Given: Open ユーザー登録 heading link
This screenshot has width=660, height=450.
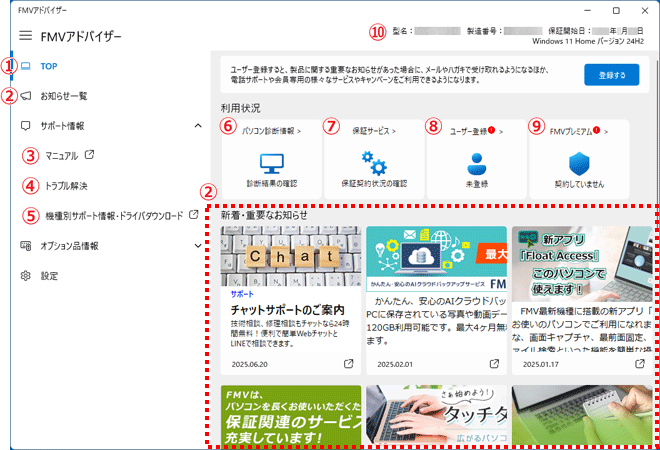Looking at the screenshot, I should 476,131.
